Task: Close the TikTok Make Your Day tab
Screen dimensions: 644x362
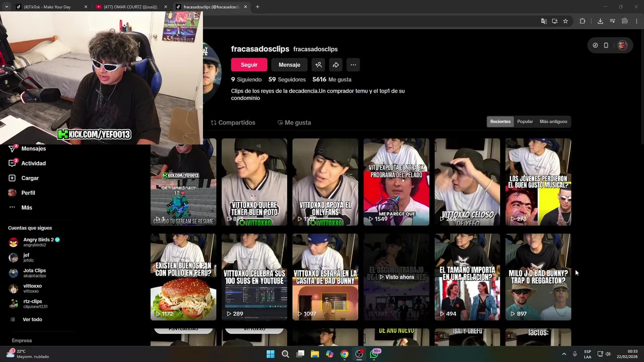Action: [x=86, y=7]
